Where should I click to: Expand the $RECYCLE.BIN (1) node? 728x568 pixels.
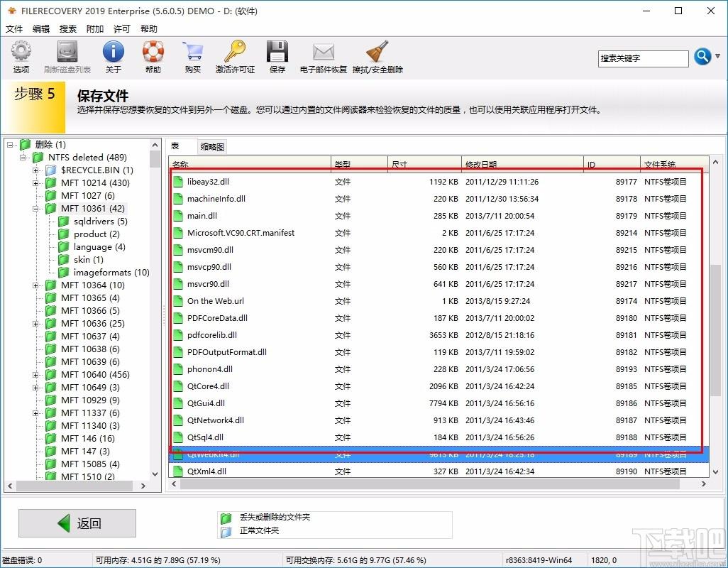coord(35,170)
